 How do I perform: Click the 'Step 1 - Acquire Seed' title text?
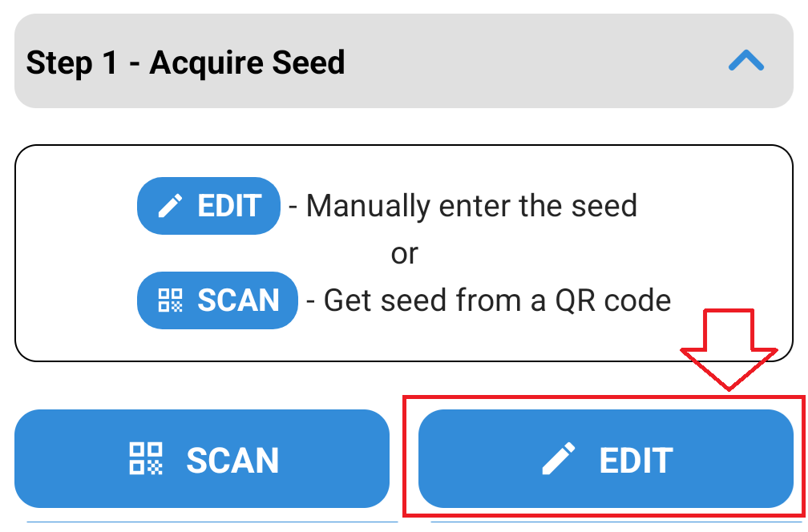(x=185, y=62)
